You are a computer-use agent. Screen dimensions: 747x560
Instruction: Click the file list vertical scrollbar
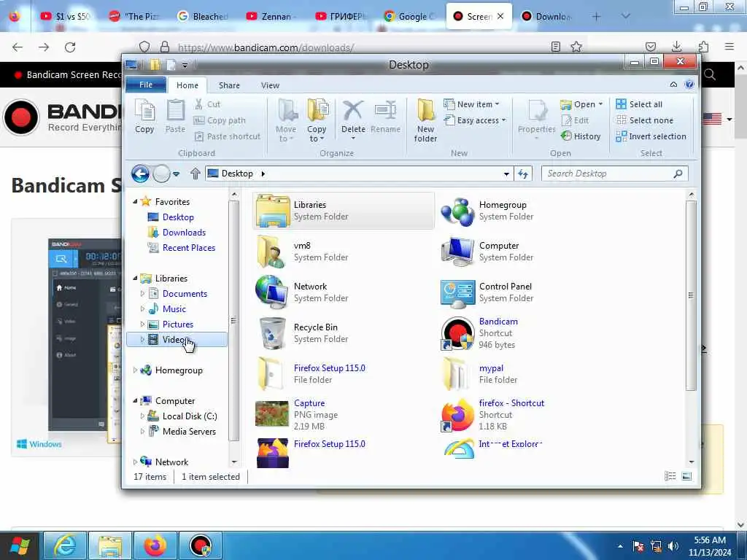(x=692, y=295)
